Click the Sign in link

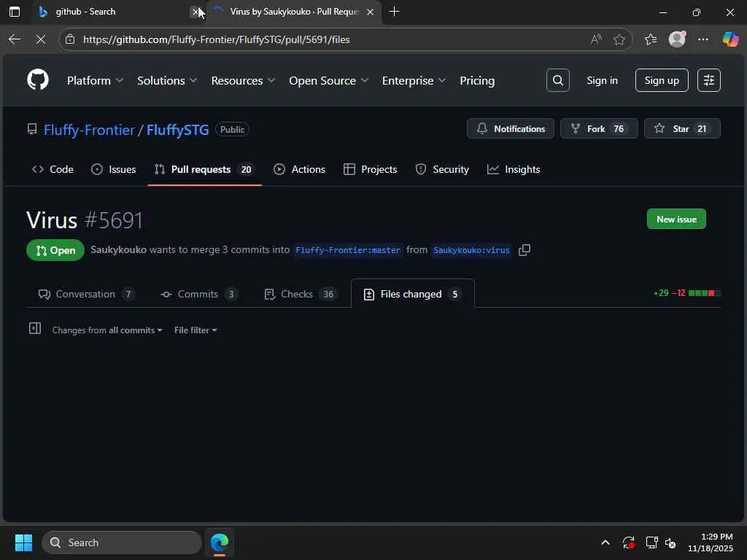point(602,80)
